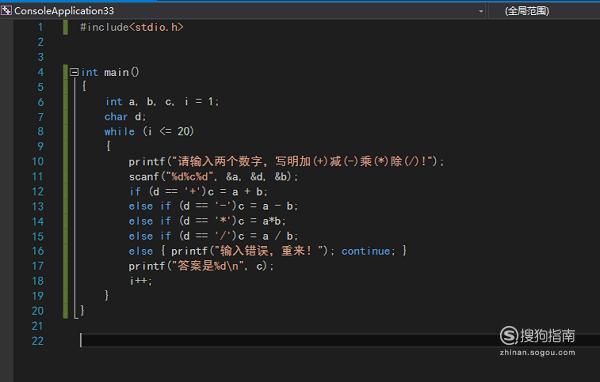This screenshot has width=600, height=382.
Task: Click the printf("答案是%d\n") line
Action: (x=201, y=266)
